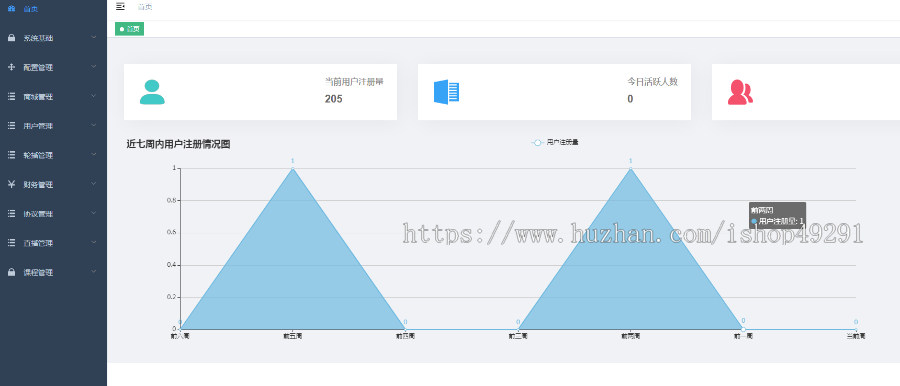
Task: Click the 前三周 x-axis label
Action: (518, 336)
